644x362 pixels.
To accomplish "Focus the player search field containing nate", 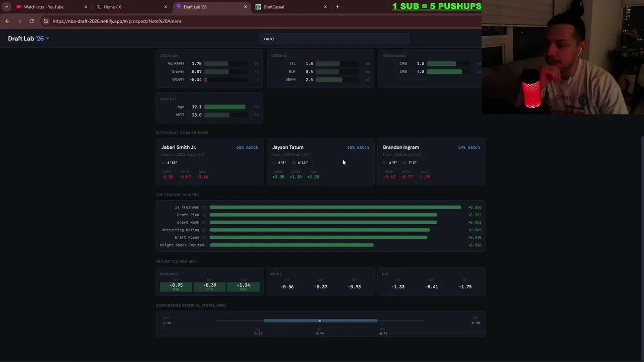I will click(335, 39).
